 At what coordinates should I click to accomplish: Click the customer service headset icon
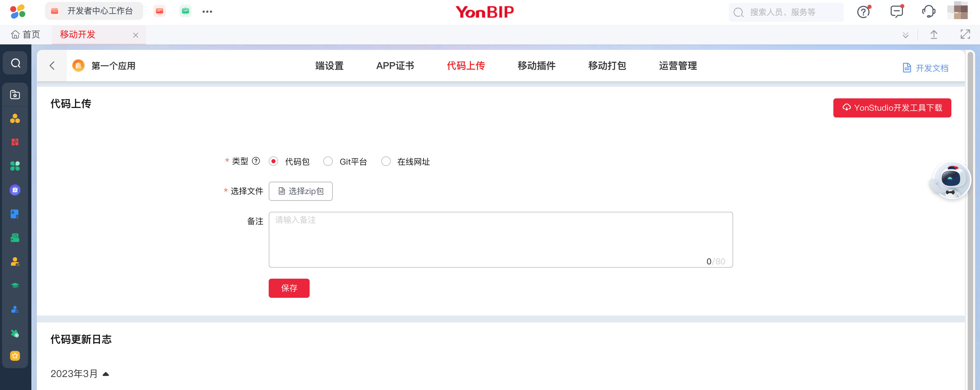click(x=928, y=12)
